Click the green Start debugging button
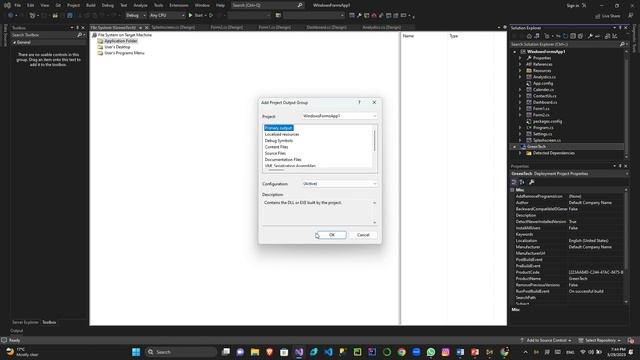This screenshot has width=640, height=360. pos(196,16)
